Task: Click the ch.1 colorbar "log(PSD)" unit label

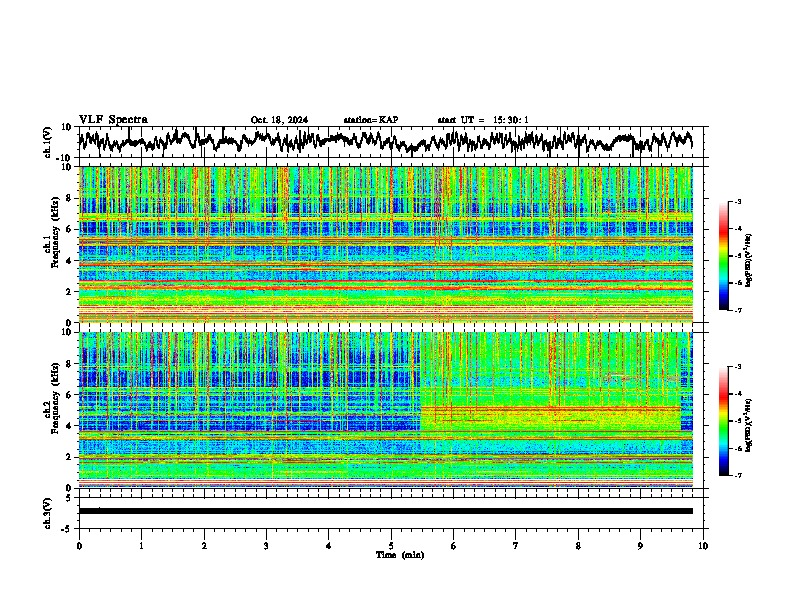Action: (x=748, y=261)
